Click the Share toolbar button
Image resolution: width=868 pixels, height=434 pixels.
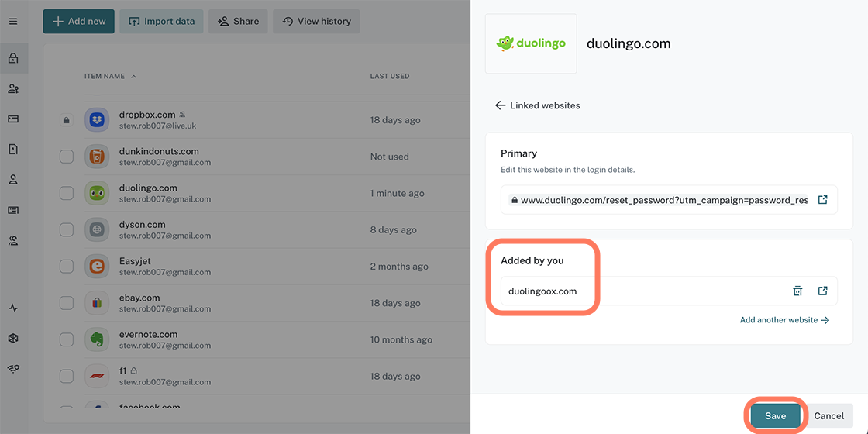238,22
